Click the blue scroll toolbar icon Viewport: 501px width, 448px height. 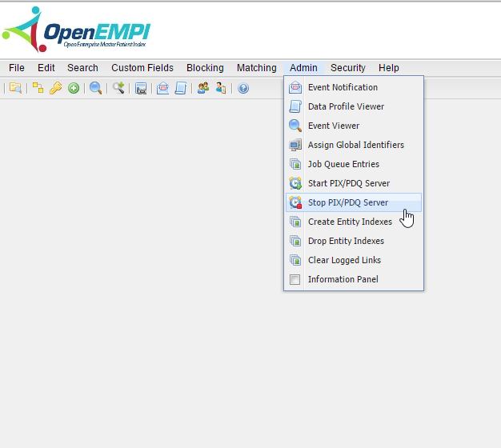[181, 88]
